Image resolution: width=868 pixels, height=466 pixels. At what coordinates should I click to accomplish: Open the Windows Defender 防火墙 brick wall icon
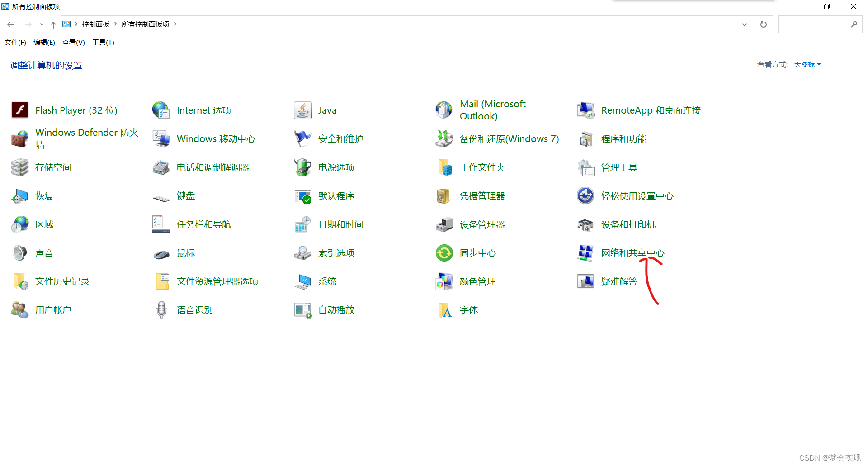pyautogui.click(x=20, y=138)
